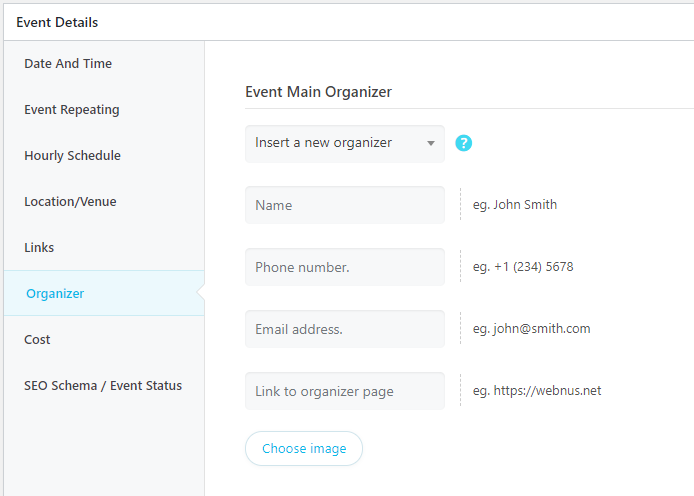
Task: Click the dropdown arrow beside organizer select
Action: [431, 143]
